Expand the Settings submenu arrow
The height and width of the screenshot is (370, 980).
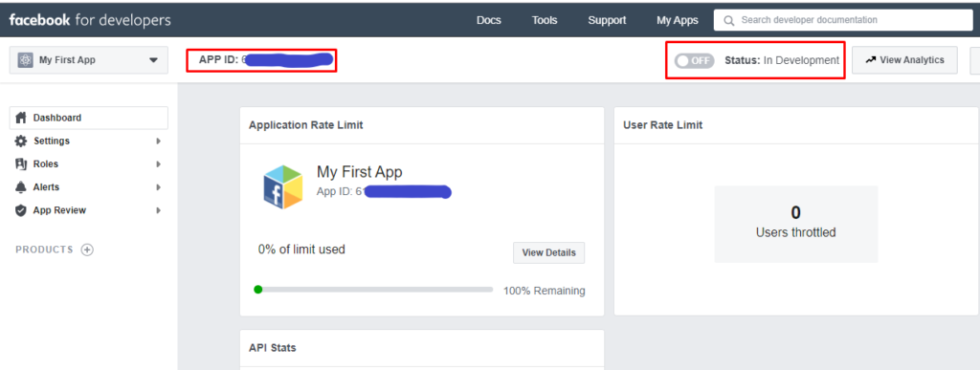pyautogui.click(x=159, y=141)
